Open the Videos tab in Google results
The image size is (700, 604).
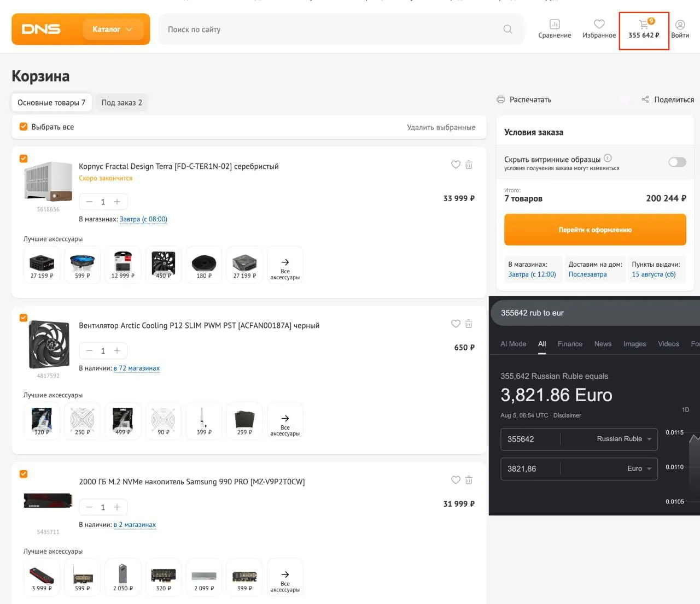point(668,344)
